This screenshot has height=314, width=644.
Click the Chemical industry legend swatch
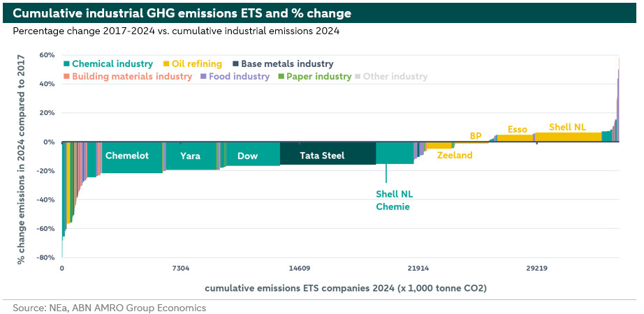point(66,64)
